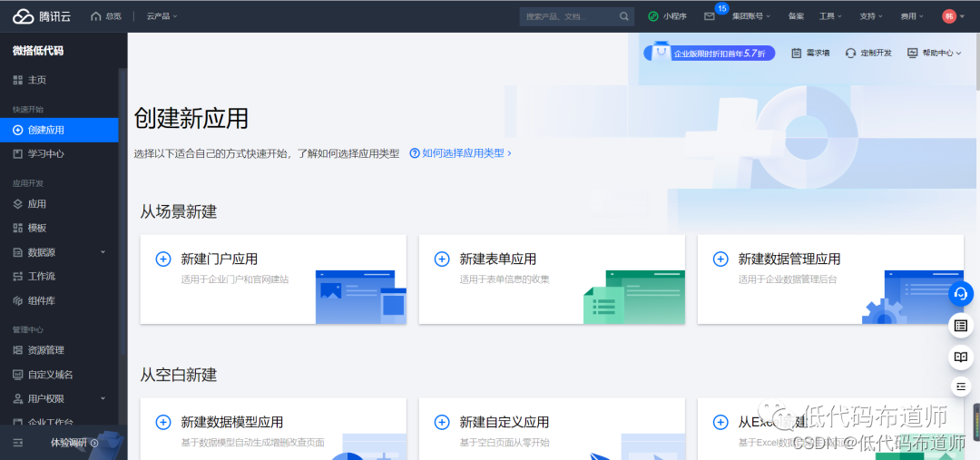The height and width of the screenshot is (460, 980).
Task: Click the 从场景新建 section heading
Action: (178, 212)
